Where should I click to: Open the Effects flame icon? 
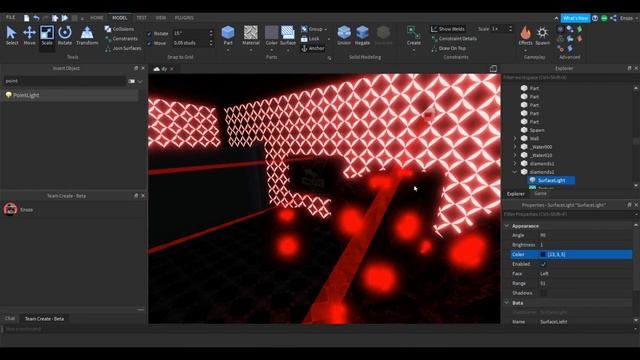pyautogui.click(x=525, y=33)
